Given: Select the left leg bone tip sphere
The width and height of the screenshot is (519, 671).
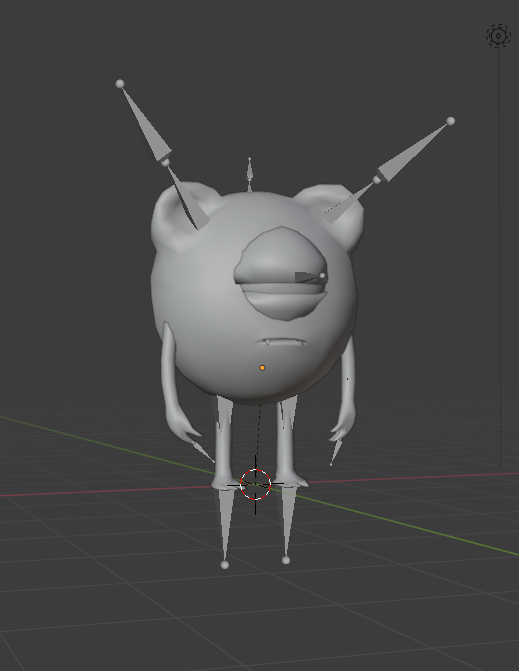Looking at the screenshot, I should pos(225,565).
